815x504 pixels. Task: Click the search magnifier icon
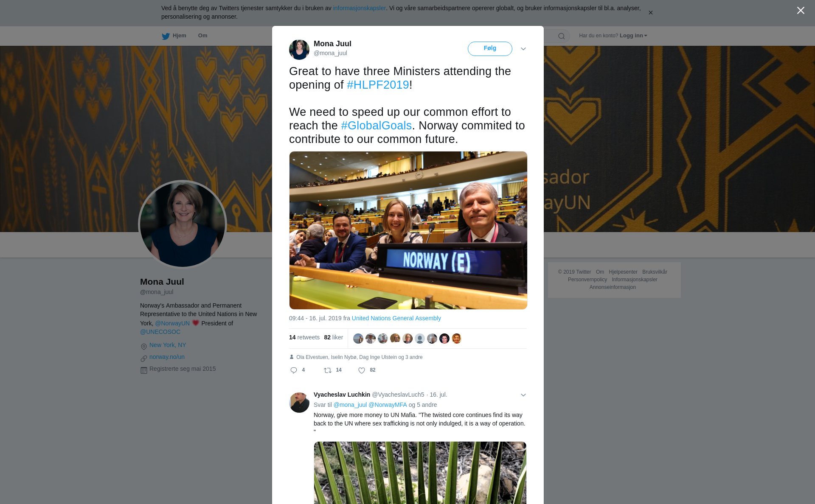[562, 36]
